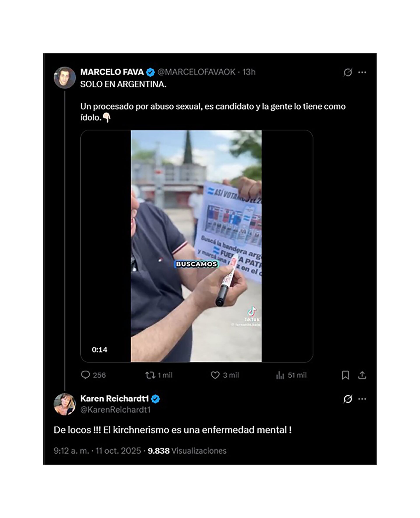Viewport: 420px width, 518px height.
Task: Open Marcelo Fava's profile picture
Action: coord(65,77)
